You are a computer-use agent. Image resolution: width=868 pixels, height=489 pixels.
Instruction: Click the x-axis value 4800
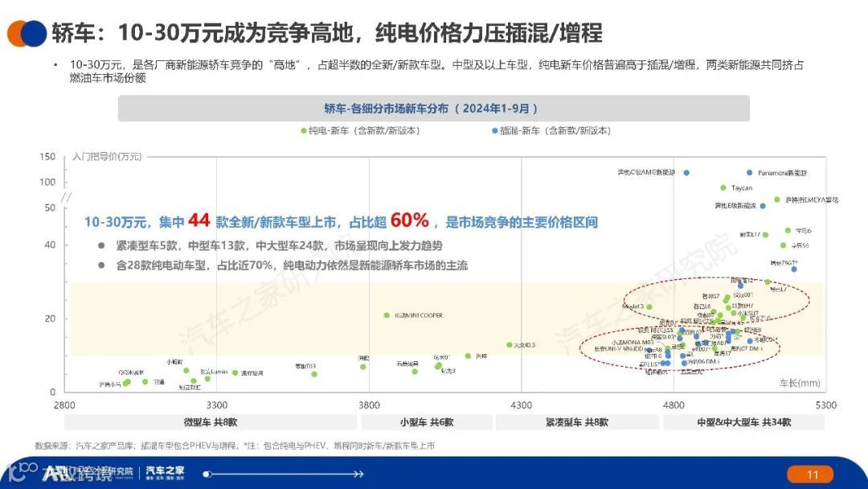(674, 405)
